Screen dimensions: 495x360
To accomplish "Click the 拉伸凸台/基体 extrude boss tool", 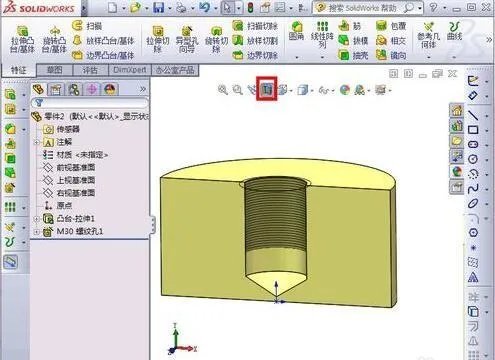I will pyautogui.click(x=22, y=40).
